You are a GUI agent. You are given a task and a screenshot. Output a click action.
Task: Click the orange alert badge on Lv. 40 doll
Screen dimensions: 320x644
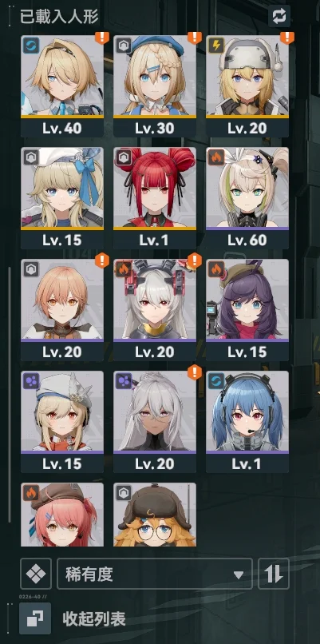point(101,38)
